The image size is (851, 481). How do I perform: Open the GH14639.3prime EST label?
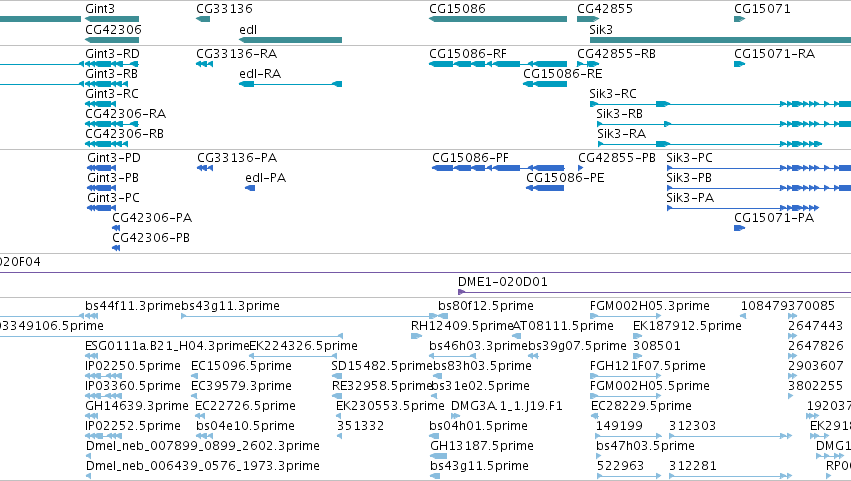(137, 407)
